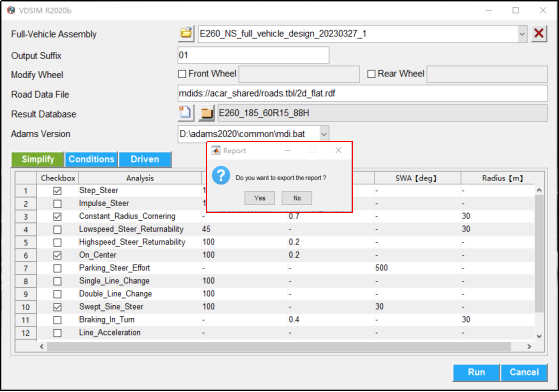The height and width of the screenshot is (392, 559).
Task: Click the new Result Database file icon
Action: [185, 113]
